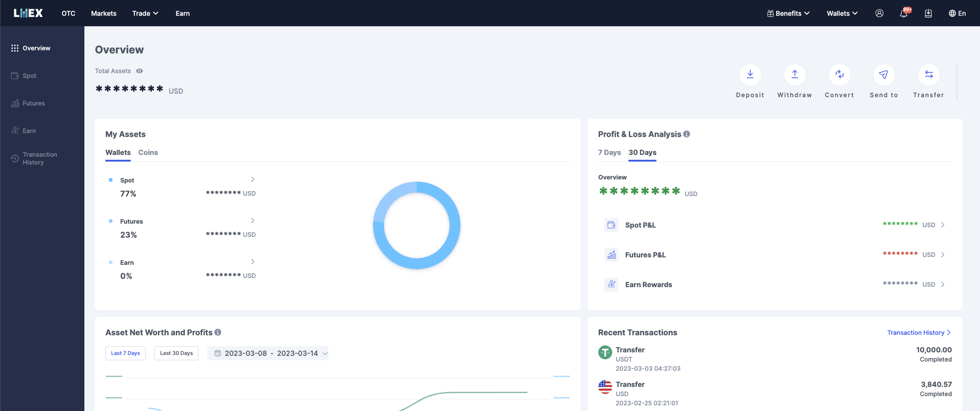Select 7 Days P&L tab
This screenshot has height=411, width=980.
(x=610, y=152)
